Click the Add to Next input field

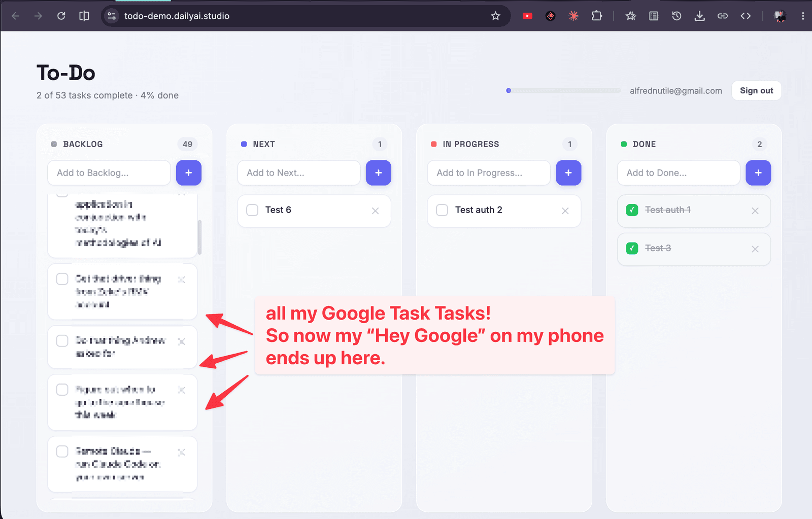[299, 173]
